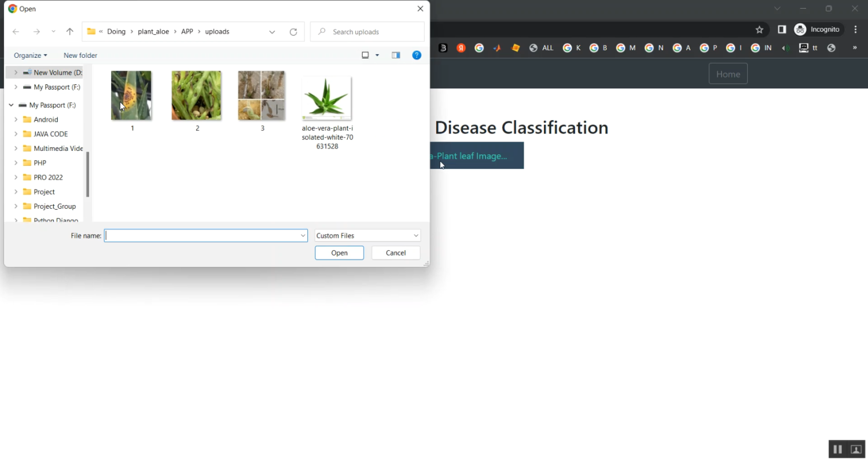
Task: Select image file 1 thumbnail
Action: point(131,95)
